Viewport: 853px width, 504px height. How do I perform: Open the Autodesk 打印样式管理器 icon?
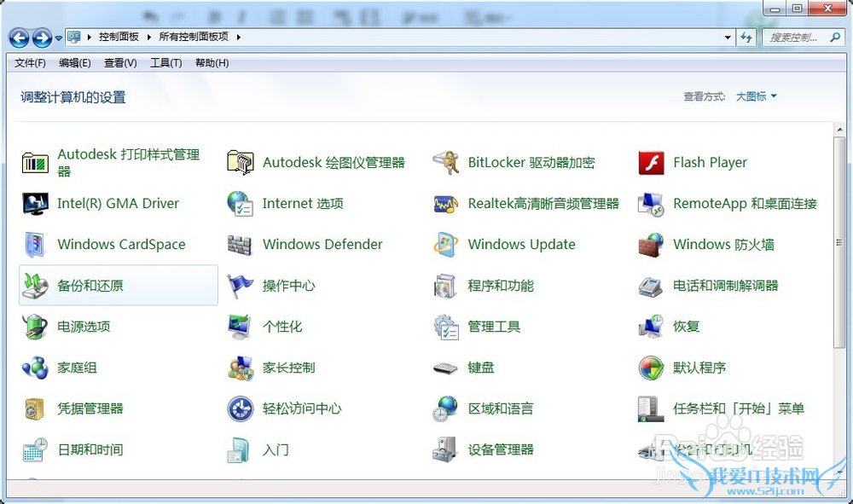pyautogui.click(x=35, y=163)
